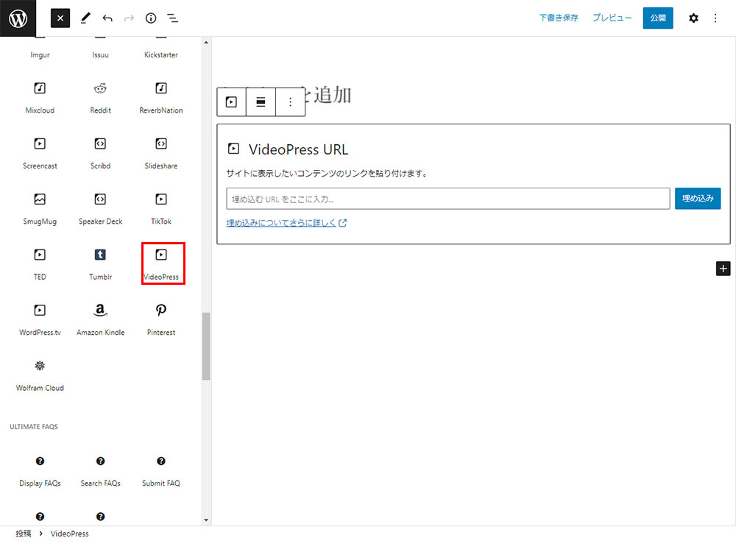
Task: Click the blue 公開 publish button
Action: pos(657,18)
